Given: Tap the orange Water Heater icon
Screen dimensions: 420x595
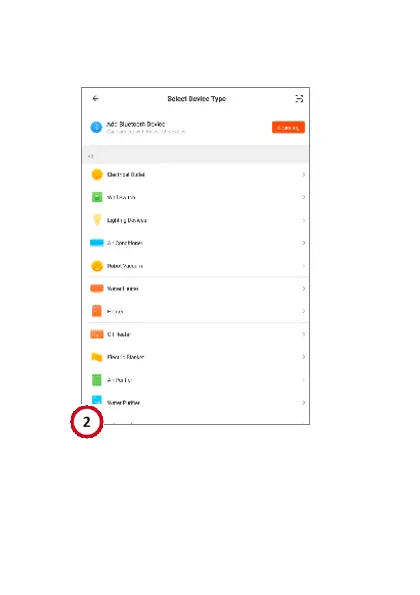Looking at the screenshot, I should [x=97, y=288].
